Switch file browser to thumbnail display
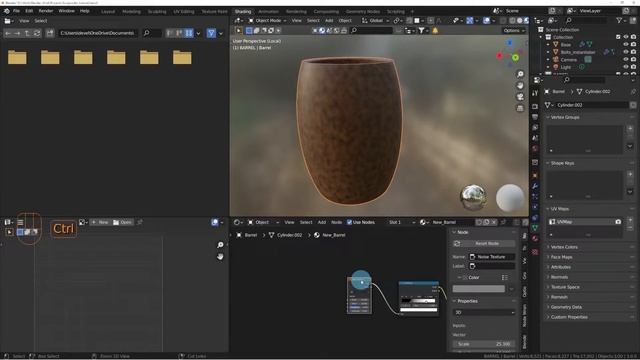This screenshot has height=360, width=640. [189, 33]
